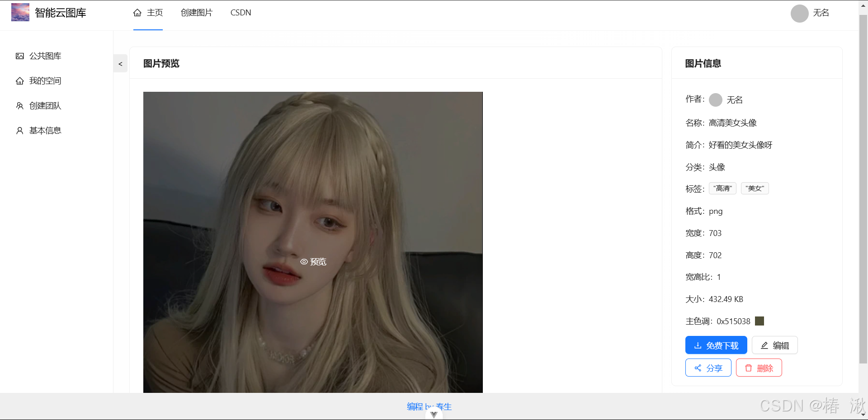This screenshot has height=420, width=868.
Task: Click the description text 好看的美女头像呀
Action: (741, 145)
